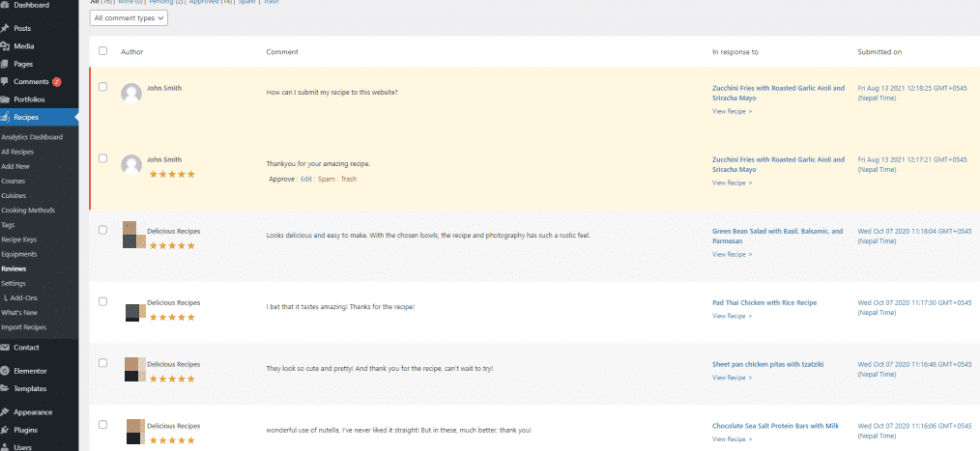Edit the 'Thankyou for your amazing recipe' comment
Viewport: 980px width, 451px height.
pos(305,180)
